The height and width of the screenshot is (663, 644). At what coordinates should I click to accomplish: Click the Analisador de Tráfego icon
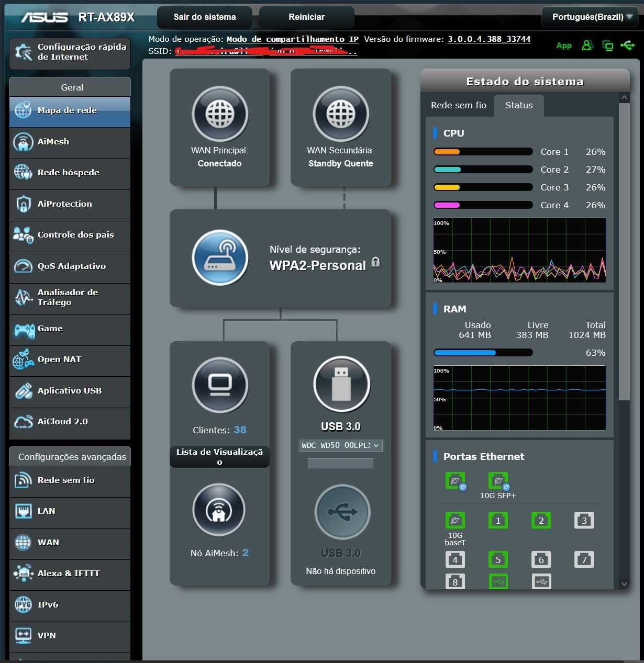[24, 298]
